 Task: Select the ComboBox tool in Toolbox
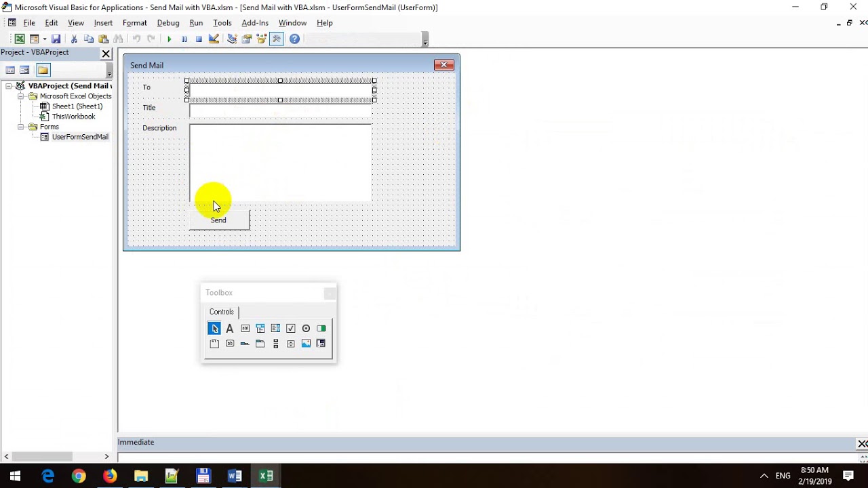tap(260, 329)
